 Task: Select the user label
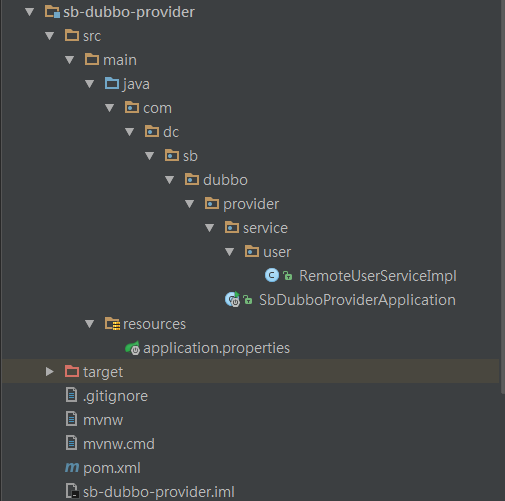[x=277, y=252]
